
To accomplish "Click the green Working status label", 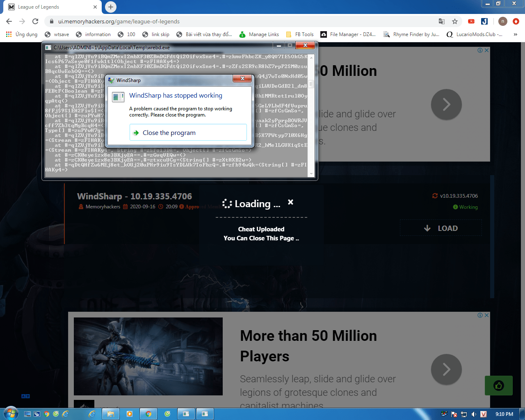I will (x=468, y=207).
